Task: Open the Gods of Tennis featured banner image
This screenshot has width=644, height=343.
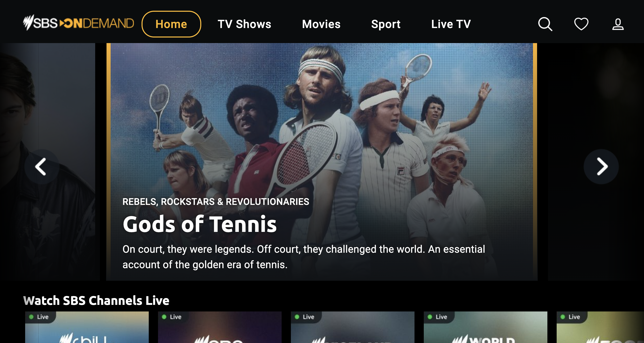Action: [x=322, y=162]
